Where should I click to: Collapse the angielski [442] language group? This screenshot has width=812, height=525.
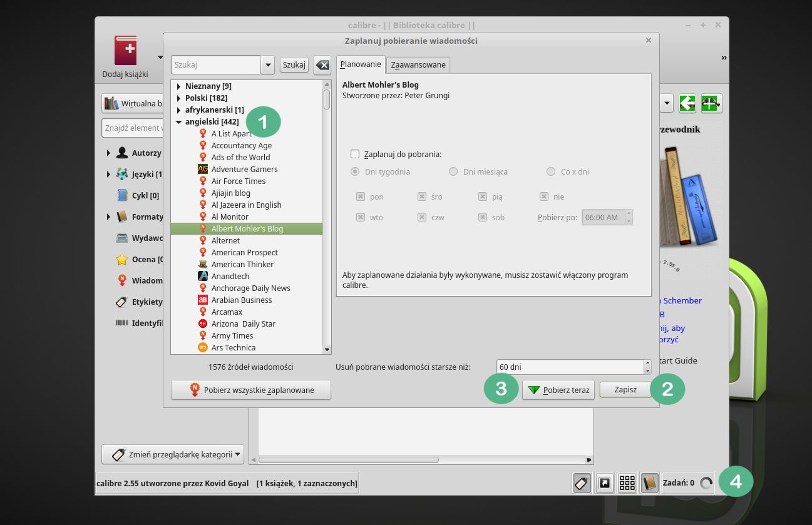tap(178, 122)
